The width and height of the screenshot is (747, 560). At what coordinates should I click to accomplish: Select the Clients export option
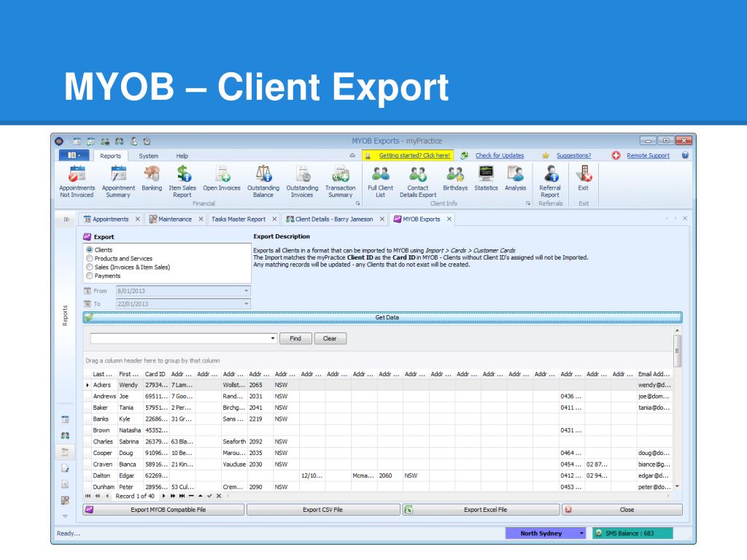(x=99, y=249)
